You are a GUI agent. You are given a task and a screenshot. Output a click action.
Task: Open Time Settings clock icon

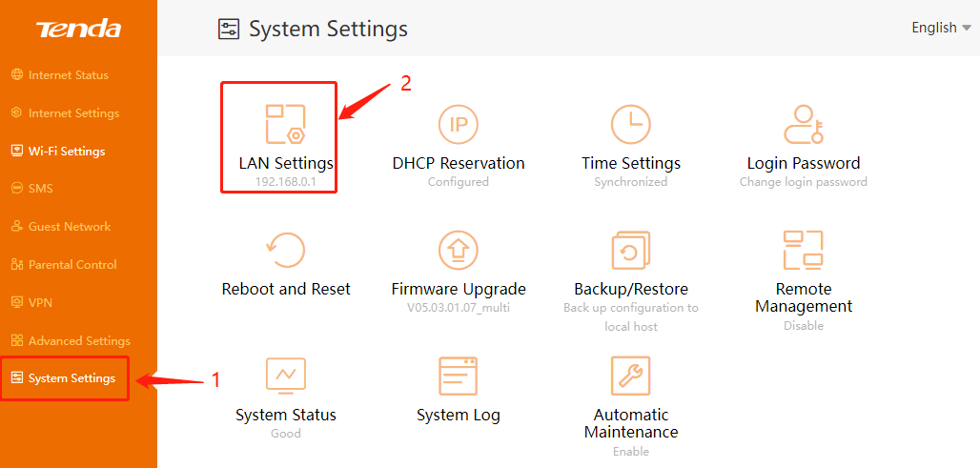(630, 125)
